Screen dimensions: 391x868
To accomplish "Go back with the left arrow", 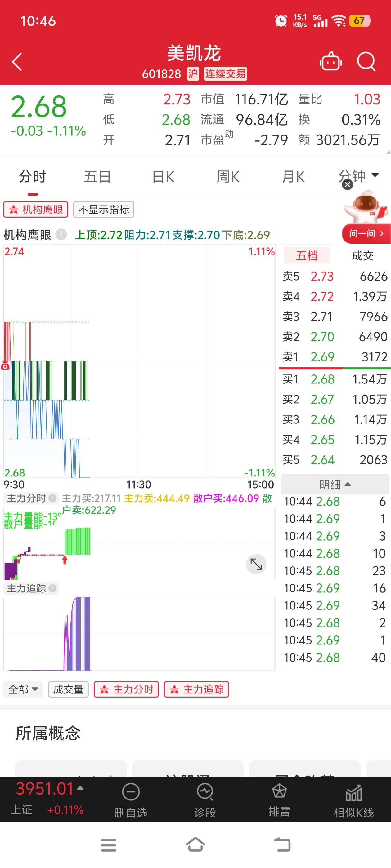I will click(x=17, y=62).
